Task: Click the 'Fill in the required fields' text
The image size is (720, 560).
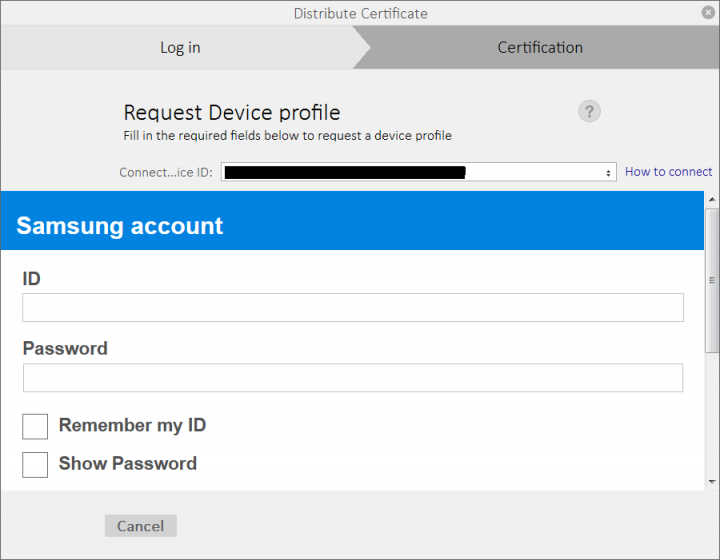Action: pyautogui.click(x=287, y=135)
